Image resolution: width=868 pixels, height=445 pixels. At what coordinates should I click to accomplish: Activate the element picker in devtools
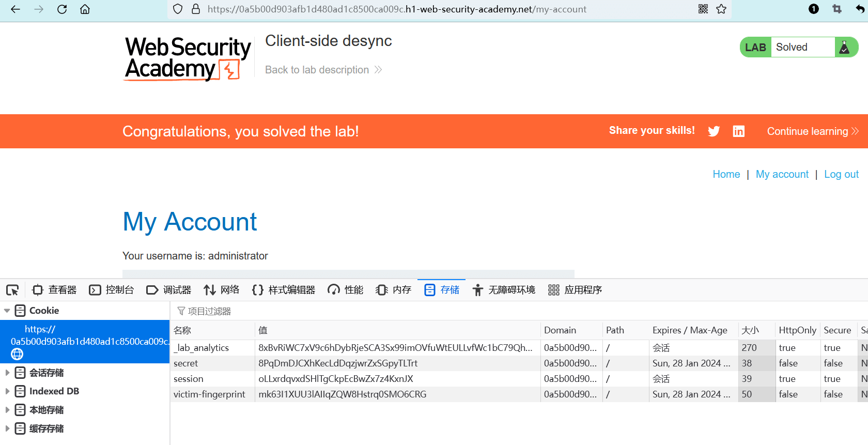click(12, 290)
